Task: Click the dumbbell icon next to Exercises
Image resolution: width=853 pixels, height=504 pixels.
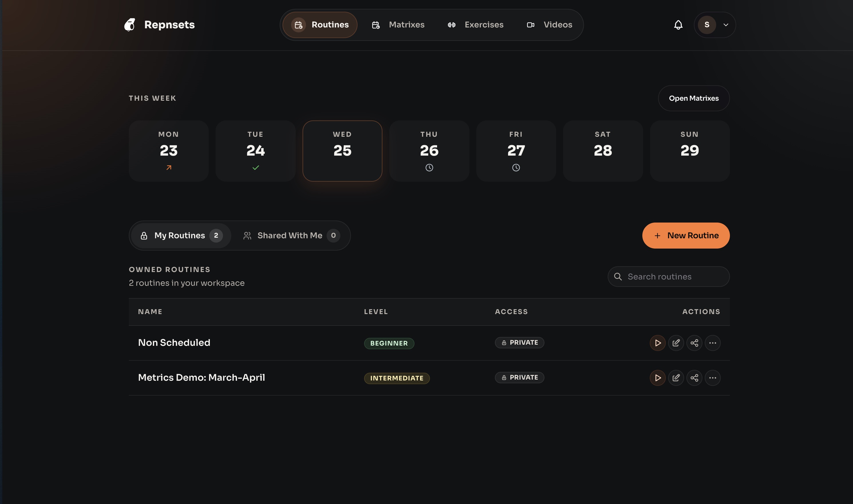Action: [452, 24]
